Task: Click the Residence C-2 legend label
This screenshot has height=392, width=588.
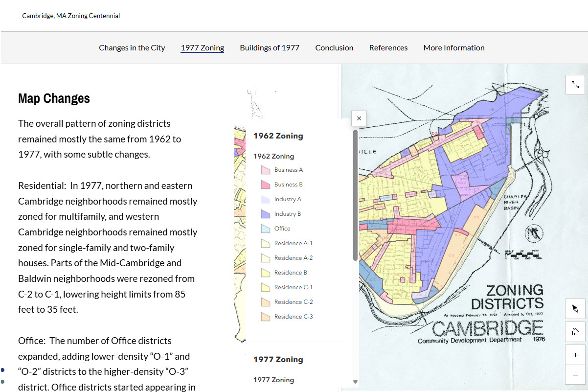Action: click(294, 302)
